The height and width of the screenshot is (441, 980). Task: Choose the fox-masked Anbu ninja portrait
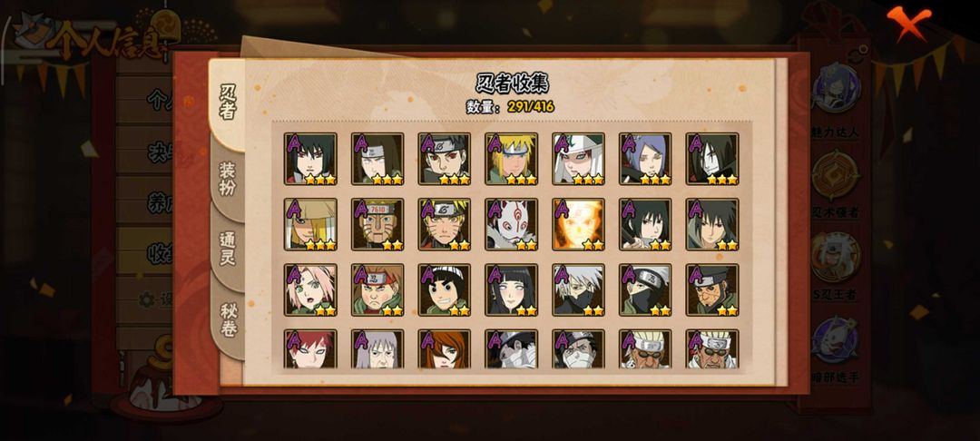[x=511, y=224]
